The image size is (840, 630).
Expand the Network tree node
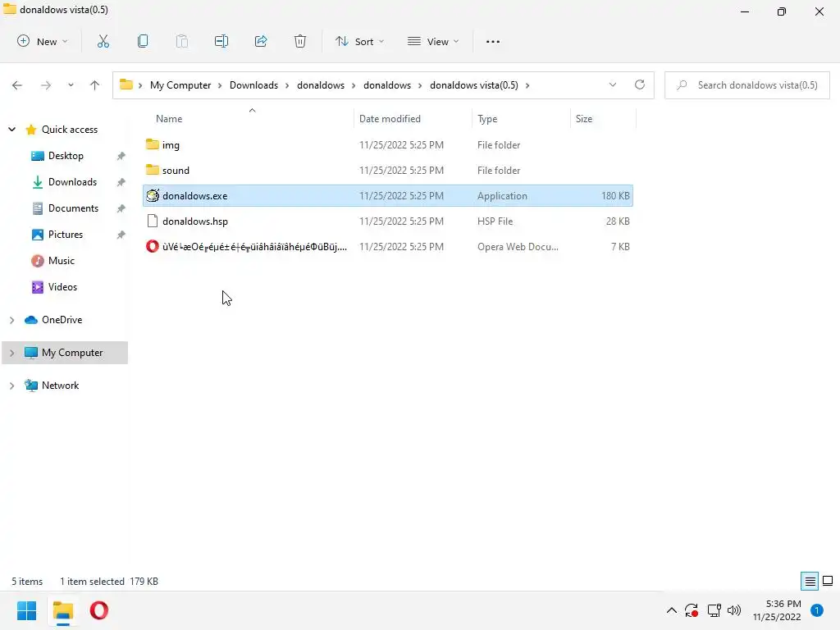pos(11,386)
